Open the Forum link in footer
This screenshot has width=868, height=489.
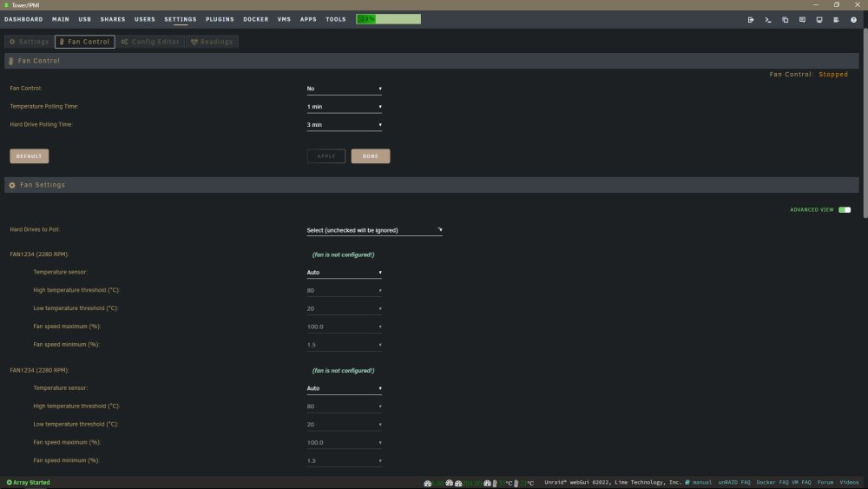(825, 482)
